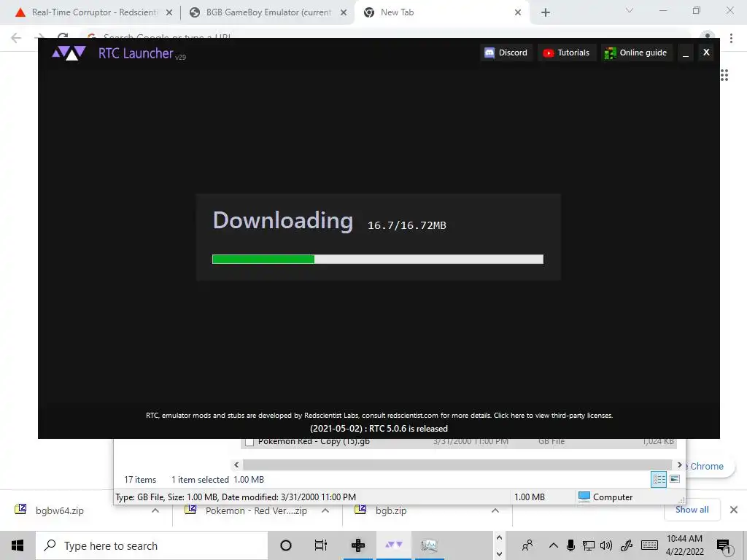
Task: Open the Action Center notifications icon
Action: [x=724, y=545]
